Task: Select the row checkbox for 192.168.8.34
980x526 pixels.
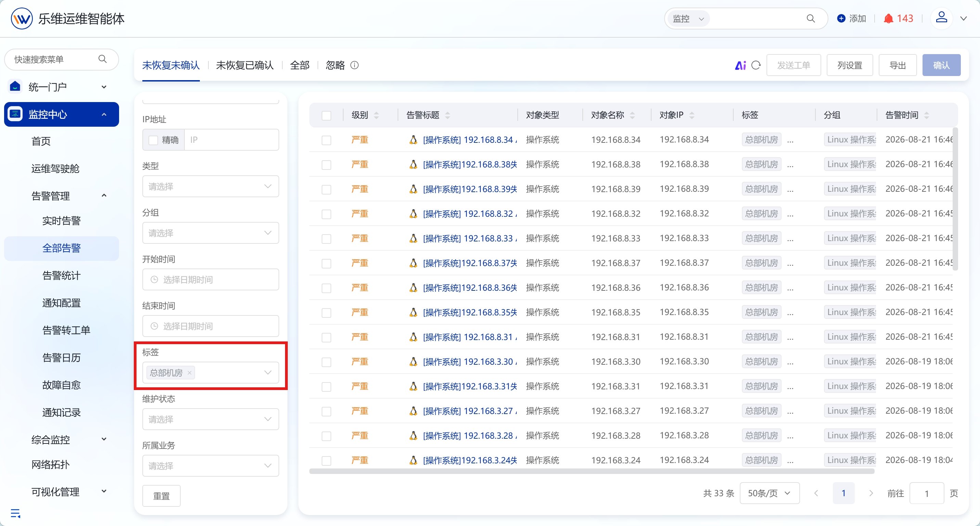Action: 326,140
